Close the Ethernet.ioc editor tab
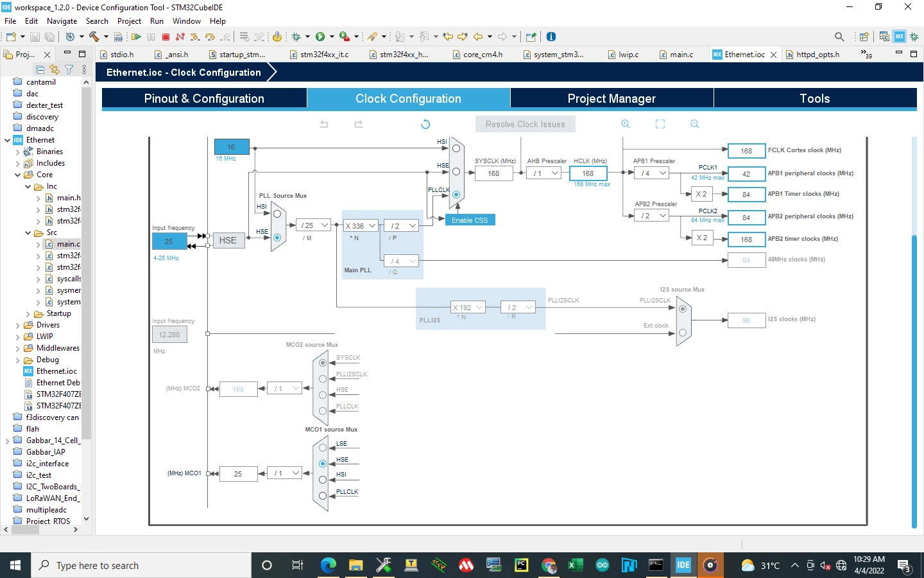The image size is (924, 578). tap(773, 55)
